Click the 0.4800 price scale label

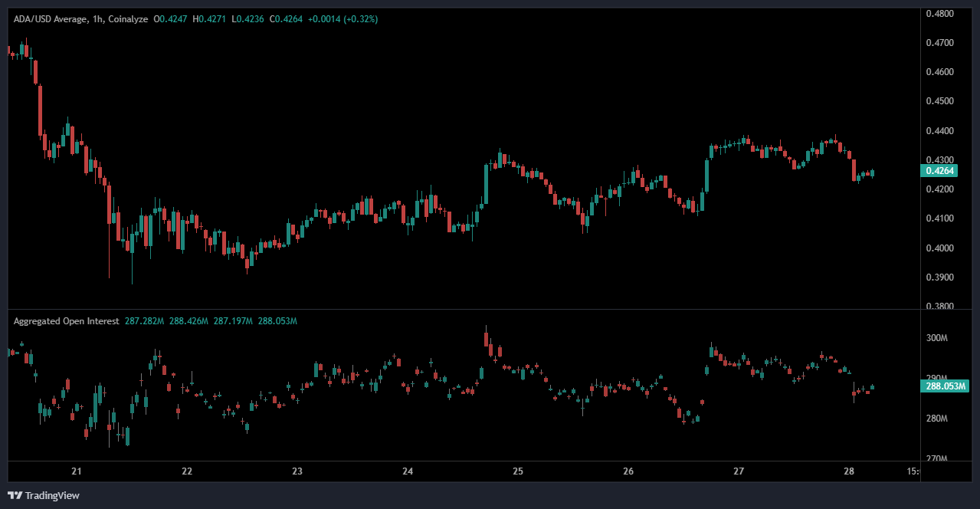pos(939,14)
